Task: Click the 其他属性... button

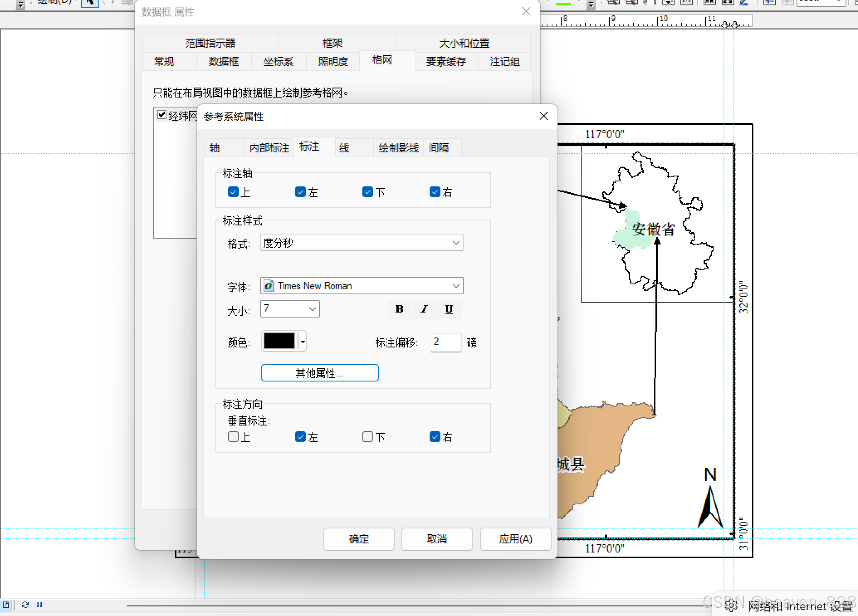Action: 320,373
